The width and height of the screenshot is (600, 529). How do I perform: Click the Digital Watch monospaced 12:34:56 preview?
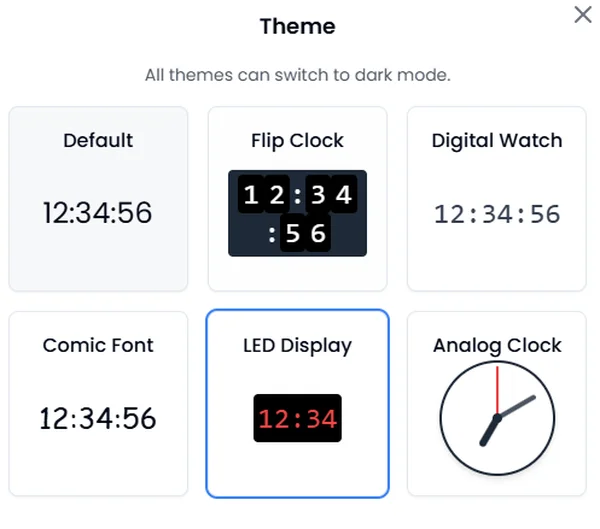click(x=497, y=214)
